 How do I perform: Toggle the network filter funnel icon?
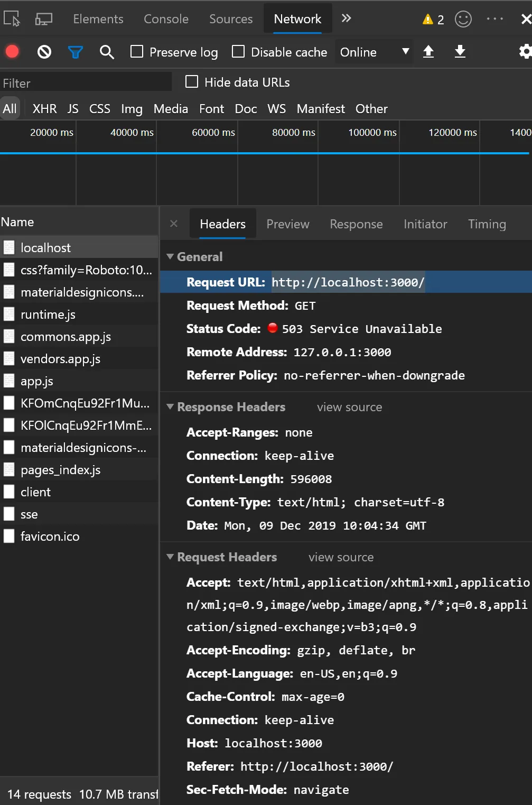[x=76, y=52]
